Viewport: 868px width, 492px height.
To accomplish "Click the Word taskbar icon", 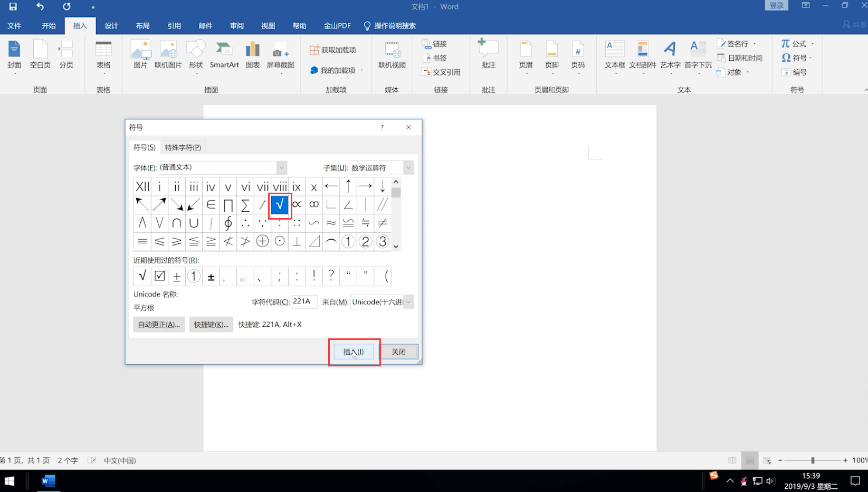I will [x=47, y=481].
